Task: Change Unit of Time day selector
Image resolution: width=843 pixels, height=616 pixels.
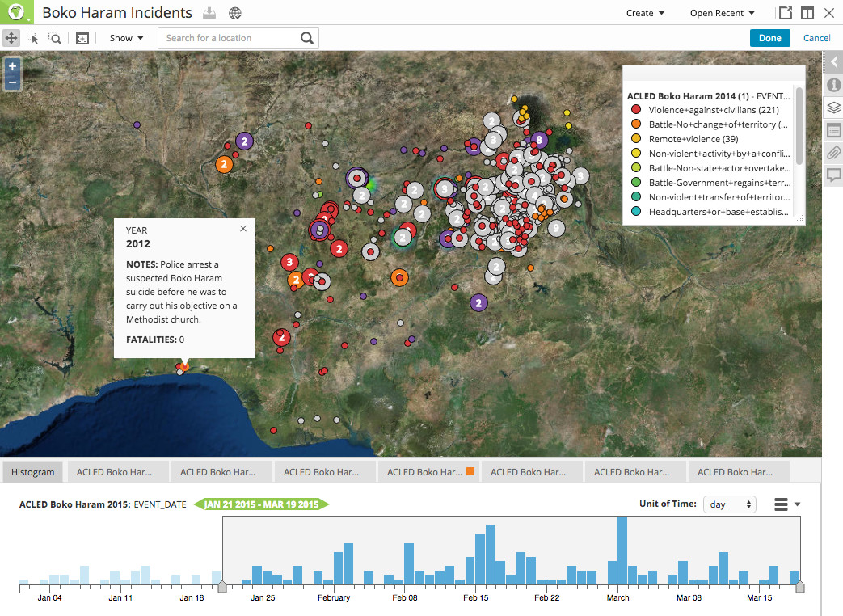Action: 729,504
